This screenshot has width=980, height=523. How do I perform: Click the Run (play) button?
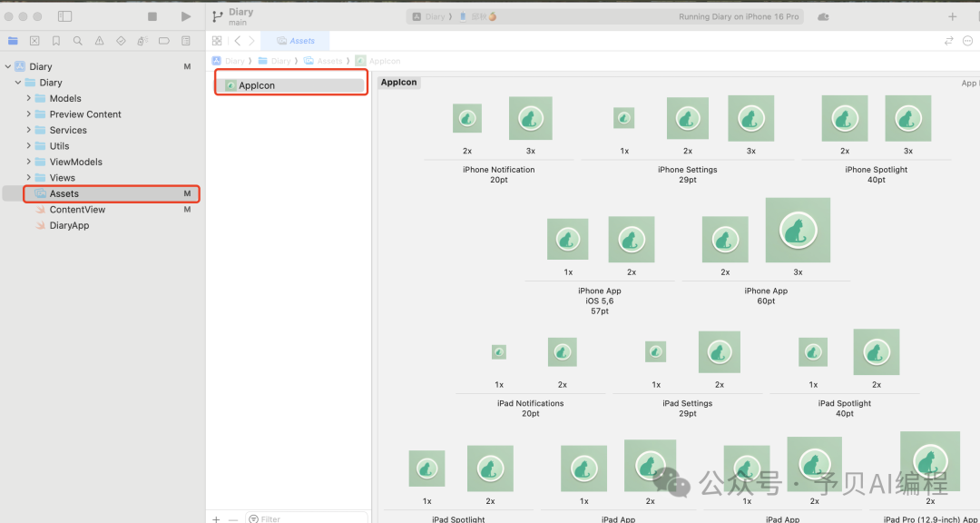[186, 16]
